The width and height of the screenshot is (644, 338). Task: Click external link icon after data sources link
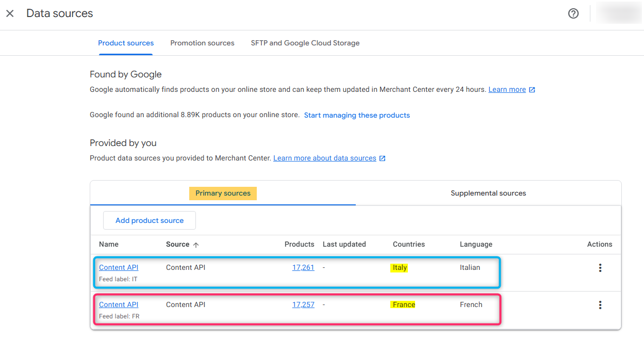pyautogui.click(x=382, y=158)
